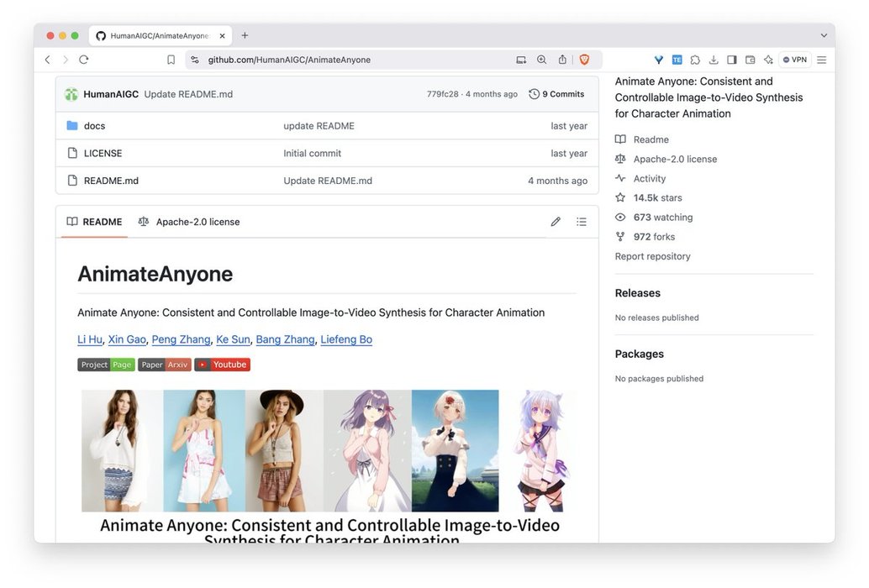Screen dimensions: 869x588
Task: Click the Youtube badge
Action: point(222,365)
